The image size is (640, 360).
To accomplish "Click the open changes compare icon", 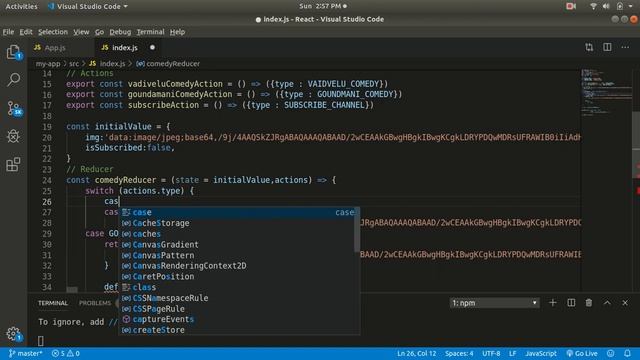I will [589, 47].
